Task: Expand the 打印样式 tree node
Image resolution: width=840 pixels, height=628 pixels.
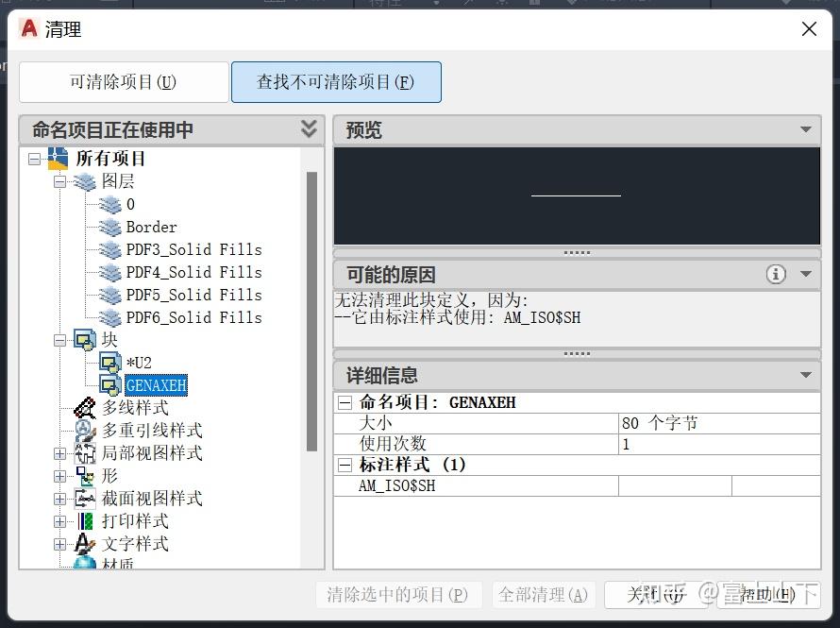Action: coord(59,521)
